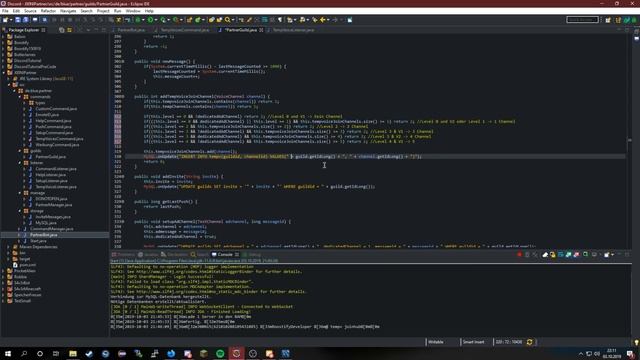Screen dimensions: 640x360
Task: Open PartnerGuild.java in Package Explorer
Action: tap(50, 156)
